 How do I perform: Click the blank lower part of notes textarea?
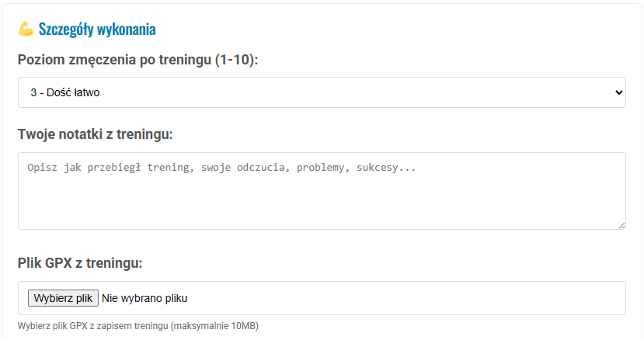(322, 210)
